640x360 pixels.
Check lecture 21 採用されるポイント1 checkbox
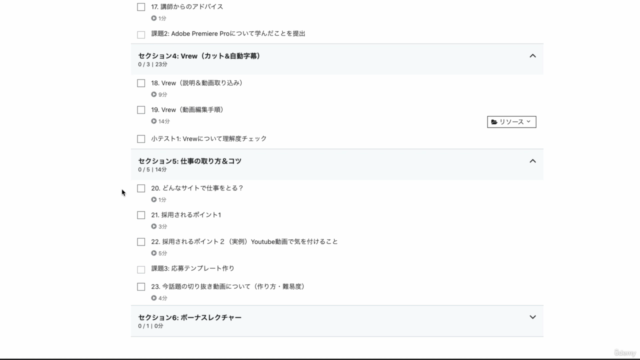(141, 215)
